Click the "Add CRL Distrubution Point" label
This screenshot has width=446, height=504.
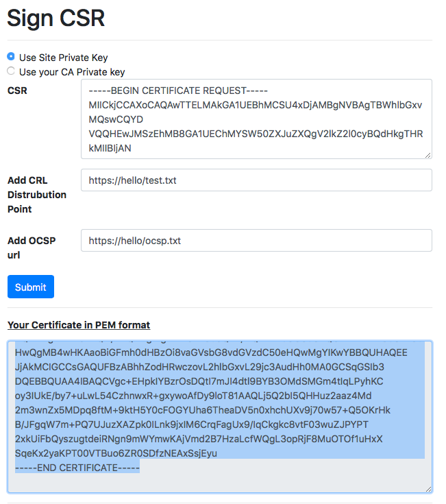37,194
